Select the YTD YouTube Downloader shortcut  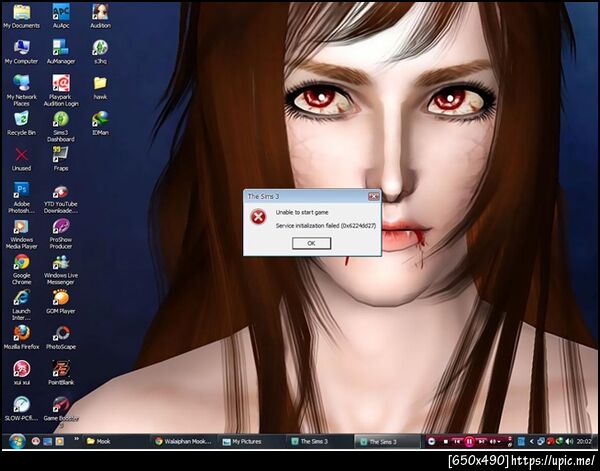pos(61,198)
